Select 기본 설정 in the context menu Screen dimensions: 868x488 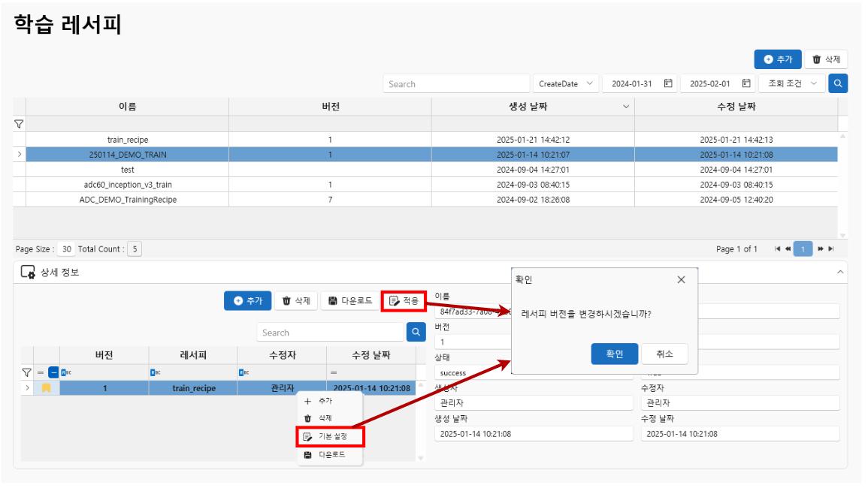331,436
